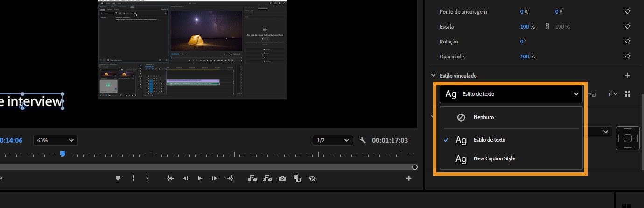The height and width of the screenshot is (208, 644).
Task: Toggle the proxies icon
Action: click(312, 178)
